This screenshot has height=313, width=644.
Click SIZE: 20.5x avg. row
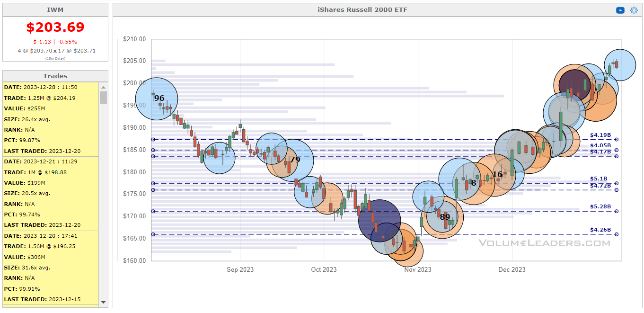(x=51, y=193)
